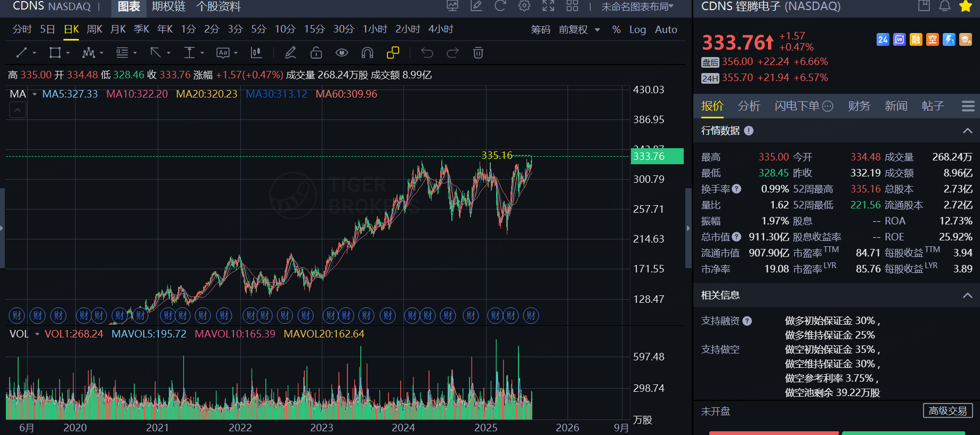Select the trend line drawing tool
This screenshot has height=435, width=980.
tap(21, 52)
